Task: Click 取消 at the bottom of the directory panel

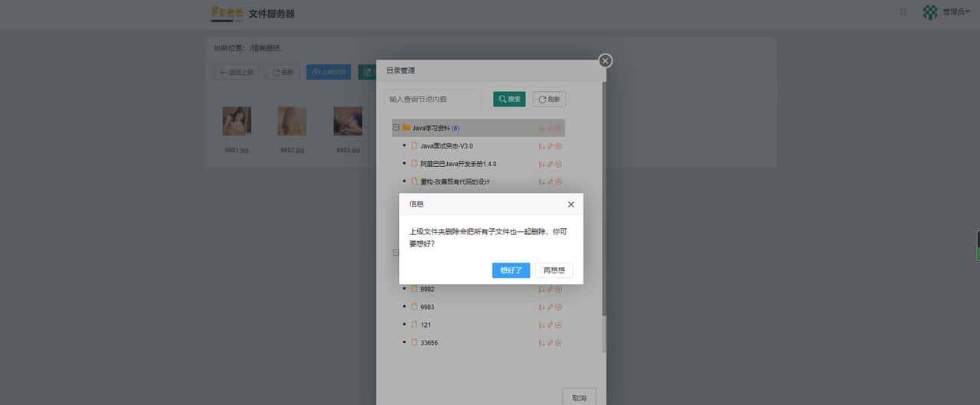Action: (579, 397)
